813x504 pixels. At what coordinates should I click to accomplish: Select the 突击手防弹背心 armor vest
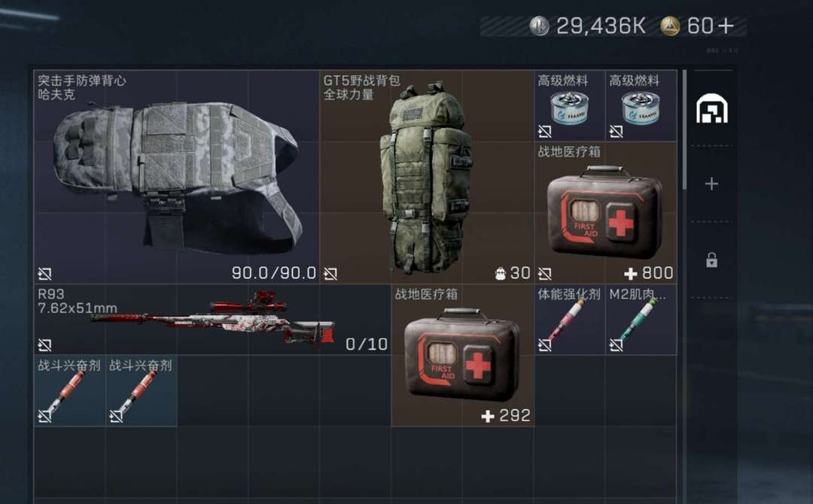(x=176, y=177)
